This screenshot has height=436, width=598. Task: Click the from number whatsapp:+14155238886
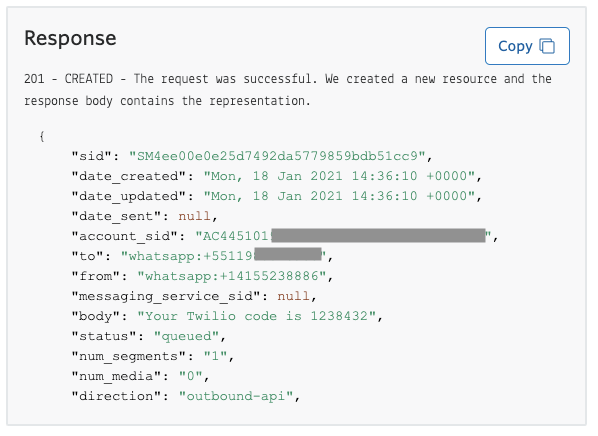pos(232,276)
